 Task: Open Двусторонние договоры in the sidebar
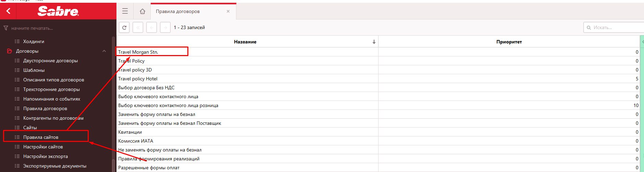[50, 61]
